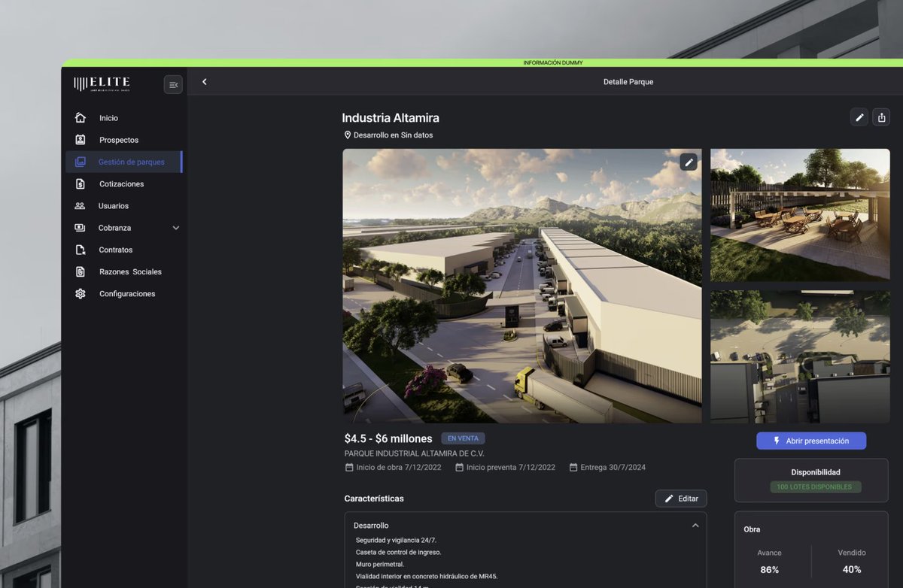
Task: Select Gestión de parques menu item
Action: click(x=124, y=162)
